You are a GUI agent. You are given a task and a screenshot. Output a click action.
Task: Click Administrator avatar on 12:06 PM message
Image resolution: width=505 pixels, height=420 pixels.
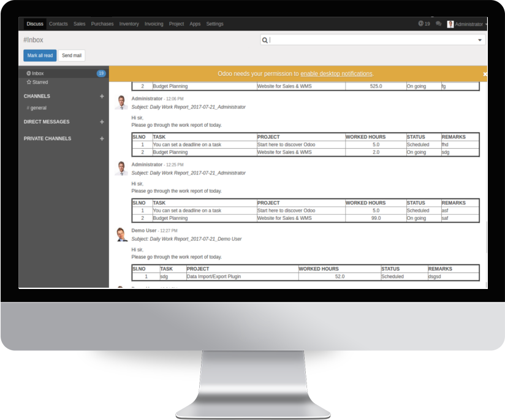(x=121, y=102)
